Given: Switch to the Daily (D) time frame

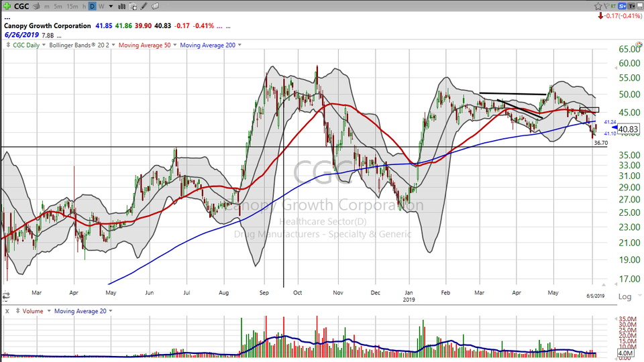Looking at the screenshot, I should tap(93, 6).
